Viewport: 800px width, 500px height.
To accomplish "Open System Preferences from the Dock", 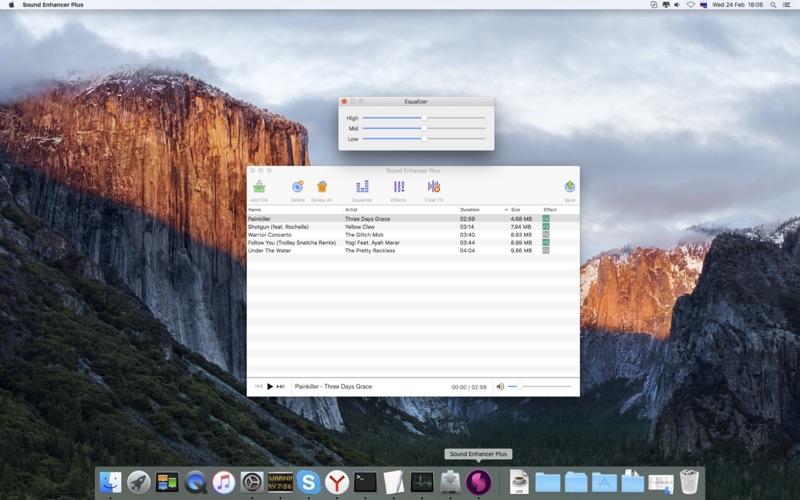I will click(x=252, y=482).
